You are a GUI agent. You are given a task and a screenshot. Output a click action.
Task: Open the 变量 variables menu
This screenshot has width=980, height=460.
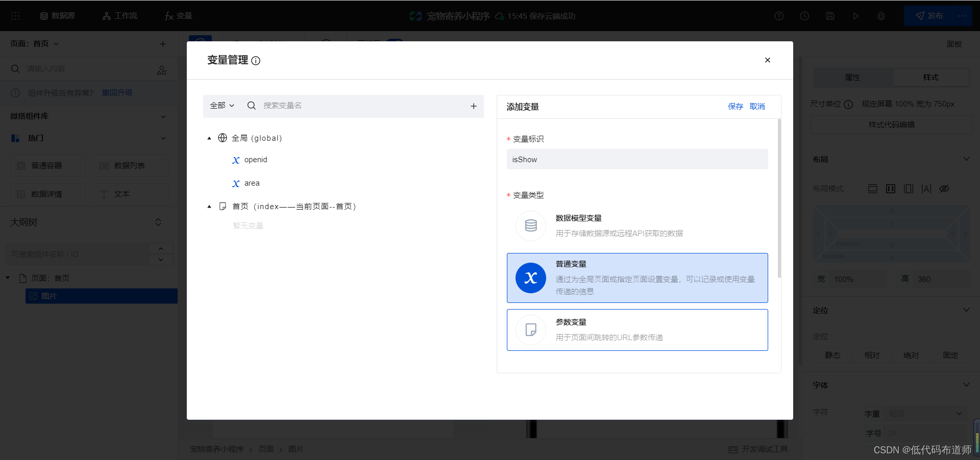(179, 16)
